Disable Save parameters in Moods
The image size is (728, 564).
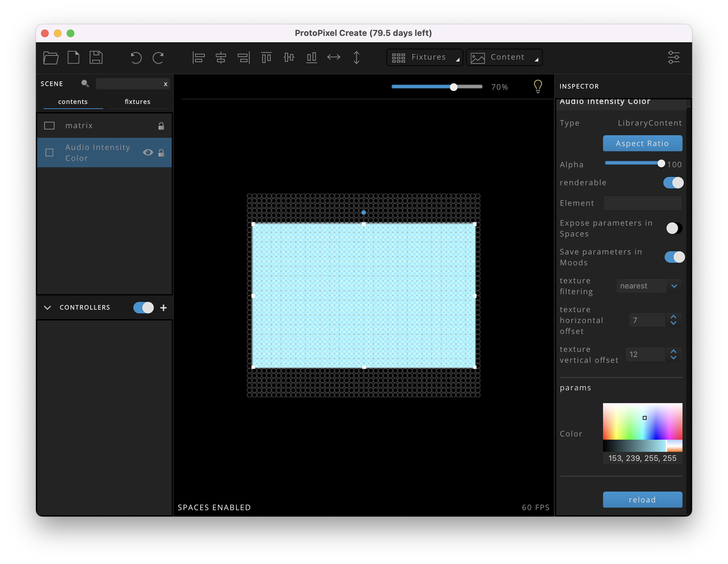(x=674, y=257)
